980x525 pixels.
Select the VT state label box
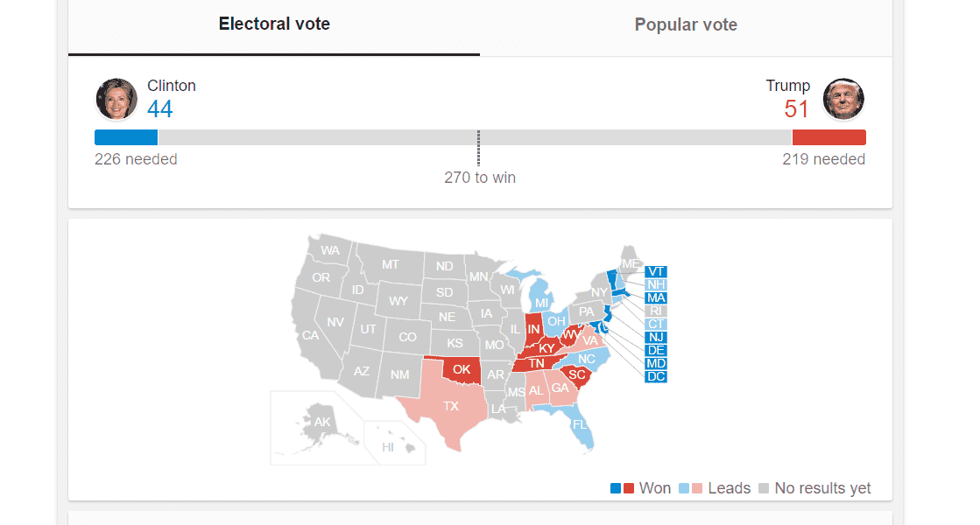pyautogui.click(x=656, y=271)
